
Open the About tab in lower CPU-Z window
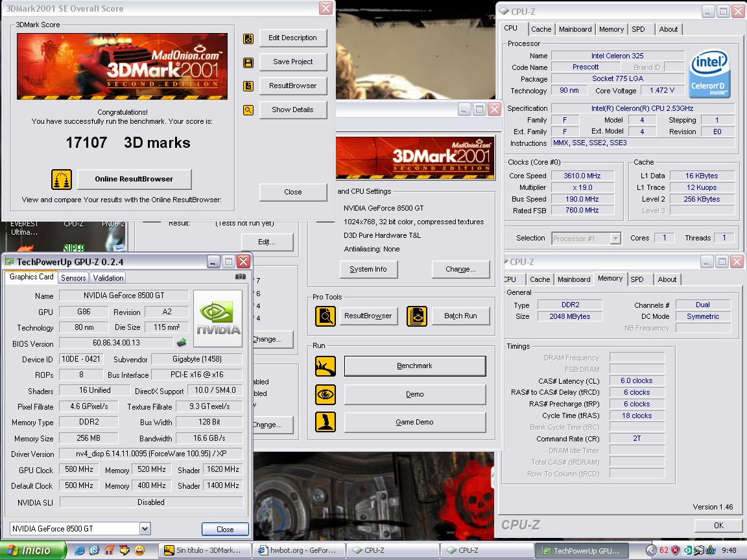point(667,279)
